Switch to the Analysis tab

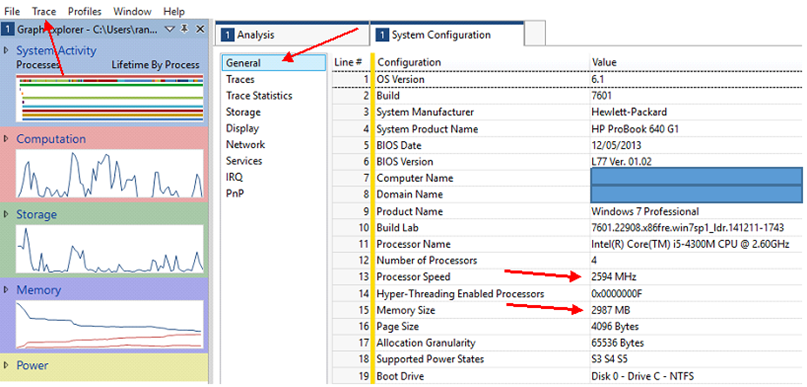coord(292,35)
